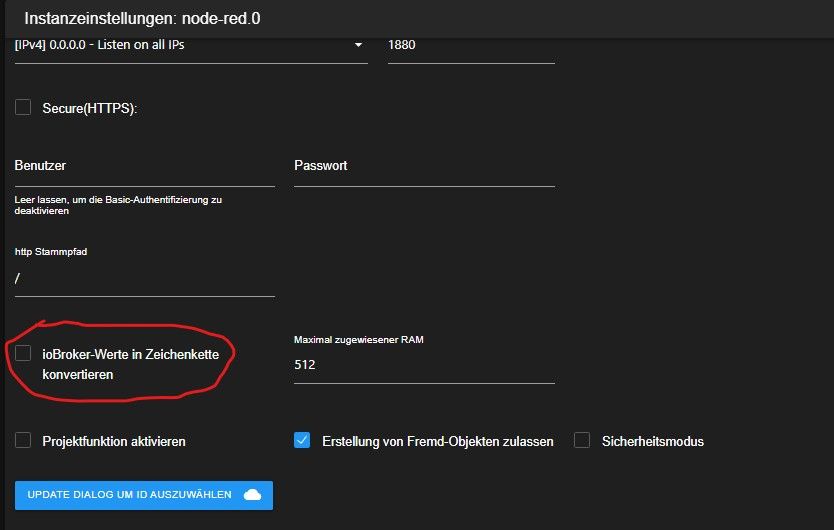Enable Projektfunktion aktivieren checkbox
Viewport: 834px width, 530px height.
pyautogui.click(x=23, y=441)
